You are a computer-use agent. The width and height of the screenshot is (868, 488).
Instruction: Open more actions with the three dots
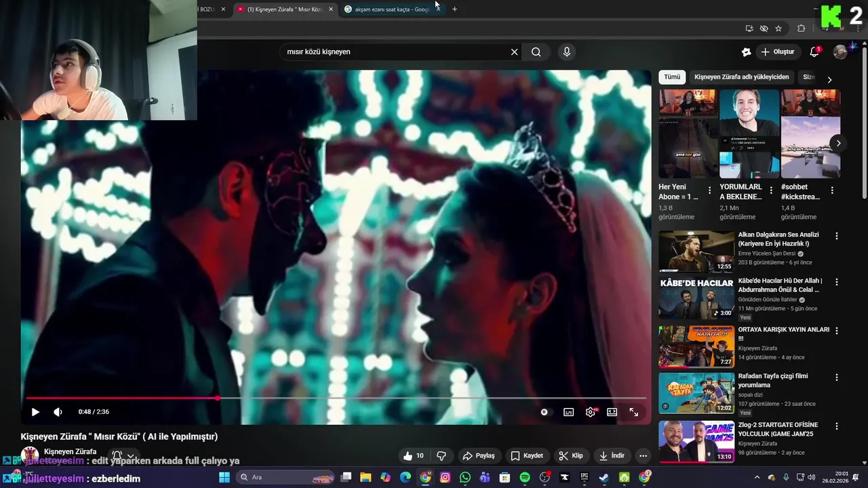(x=643, y=455)
